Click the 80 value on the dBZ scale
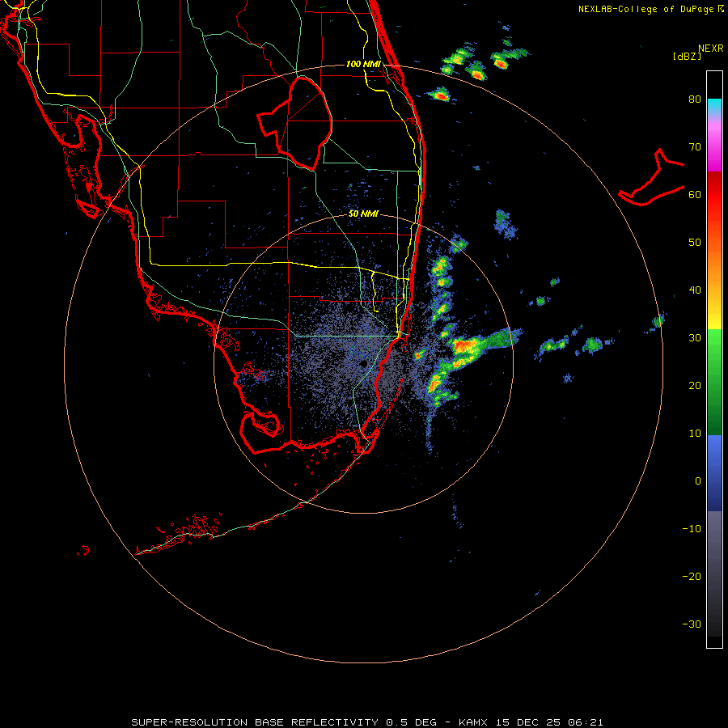Screen dimensions: 728x728 click(x=695, y=99)
